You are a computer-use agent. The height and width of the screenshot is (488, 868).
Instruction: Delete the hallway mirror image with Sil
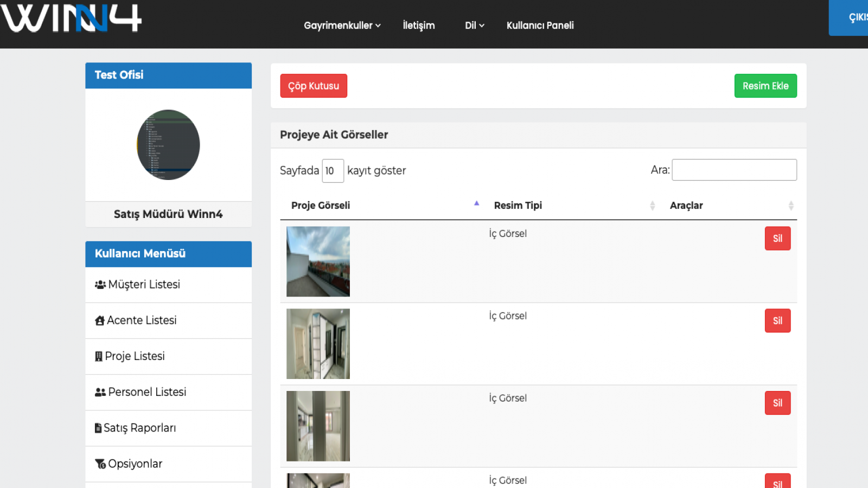coord(777,320)
